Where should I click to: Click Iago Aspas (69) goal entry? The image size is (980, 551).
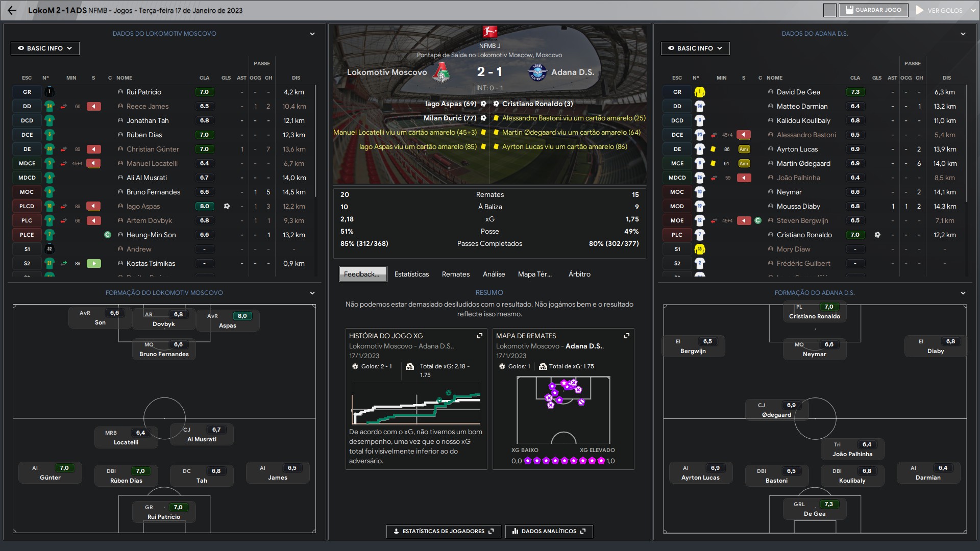pyautogui.click(x=455, y=104)
